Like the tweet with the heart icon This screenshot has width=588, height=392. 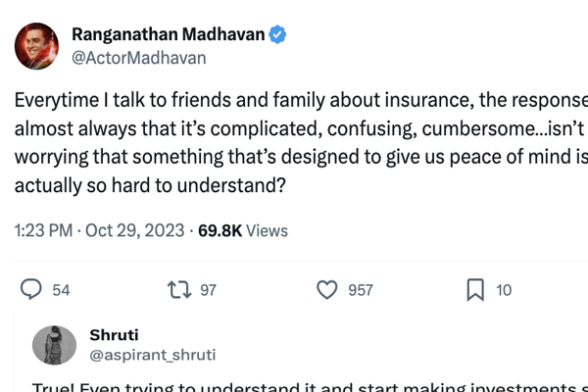(327, 290)
